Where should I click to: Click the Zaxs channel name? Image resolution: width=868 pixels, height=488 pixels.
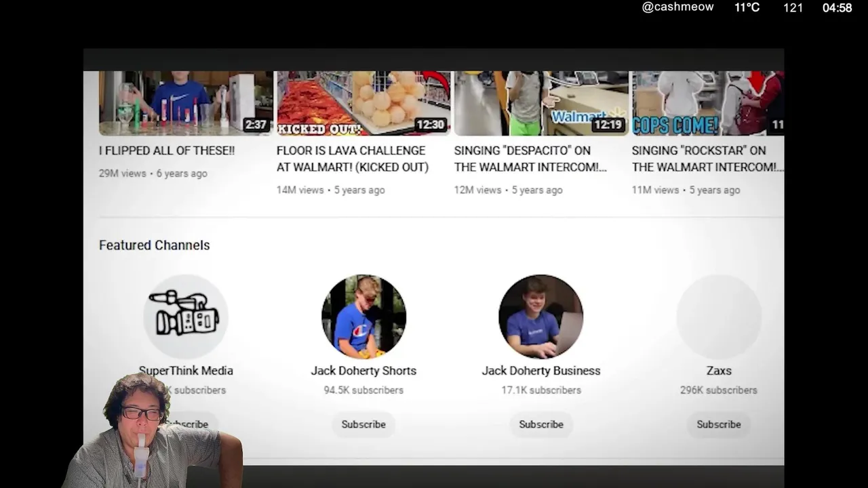click(719, 371)
